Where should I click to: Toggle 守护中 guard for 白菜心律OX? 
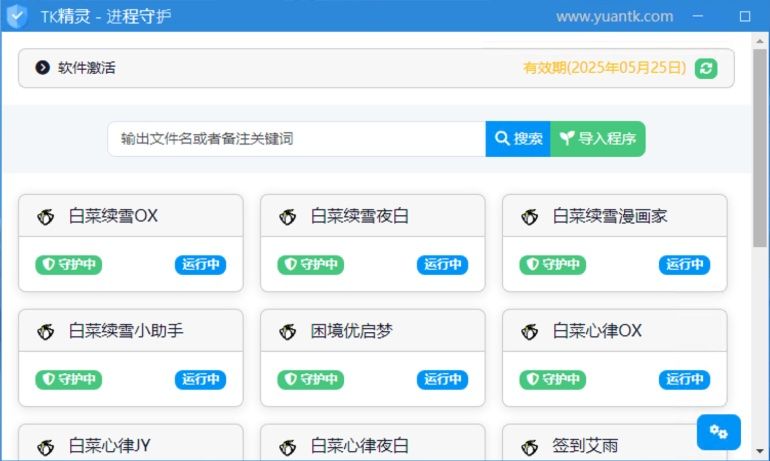[x=553, y=380]
